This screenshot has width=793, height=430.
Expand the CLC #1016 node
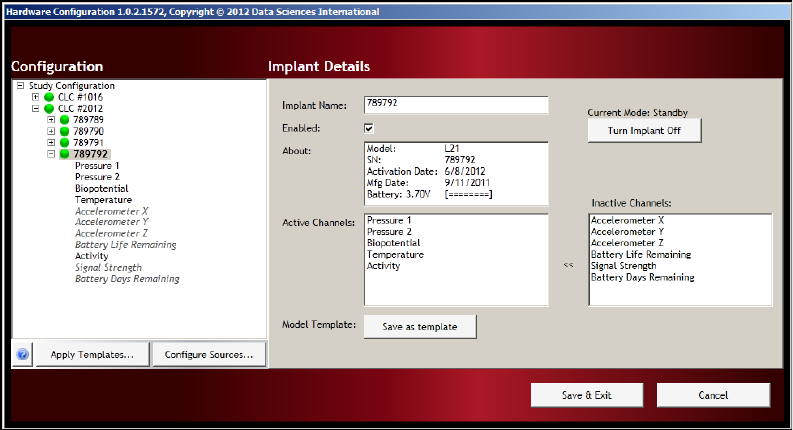coord(35,97)
